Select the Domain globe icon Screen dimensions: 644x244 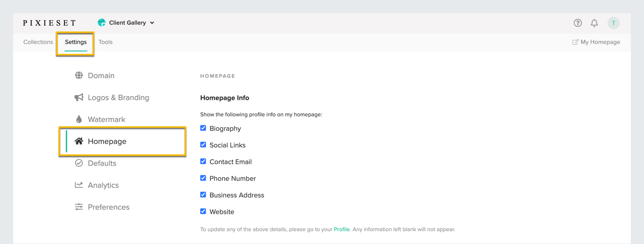(x=79, y=75)
